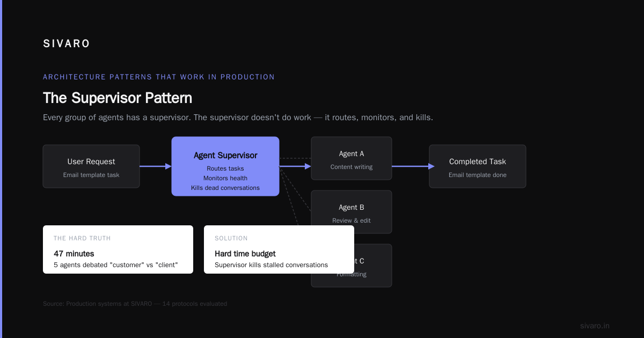The image size is (644, 338).
Task: Click the sivaro.in link
Action: tap(595, 326)
